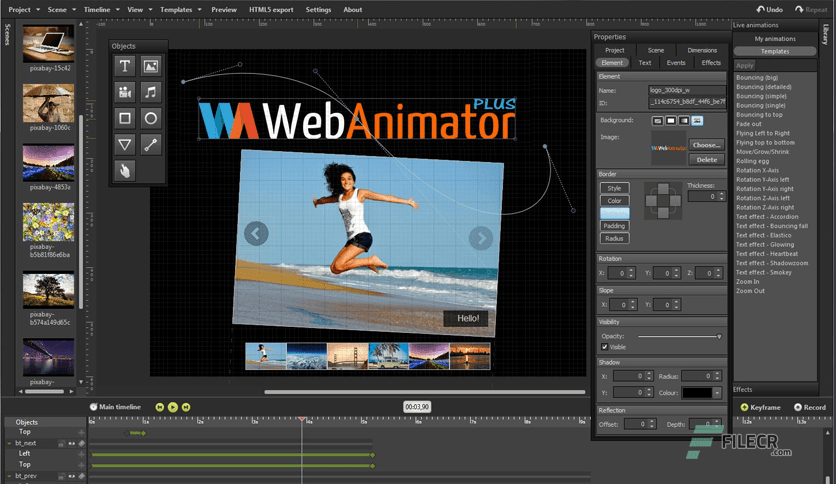This screenshot has width=836, height=484.
Task: Select image Background type option
Action: coord(697,121)
